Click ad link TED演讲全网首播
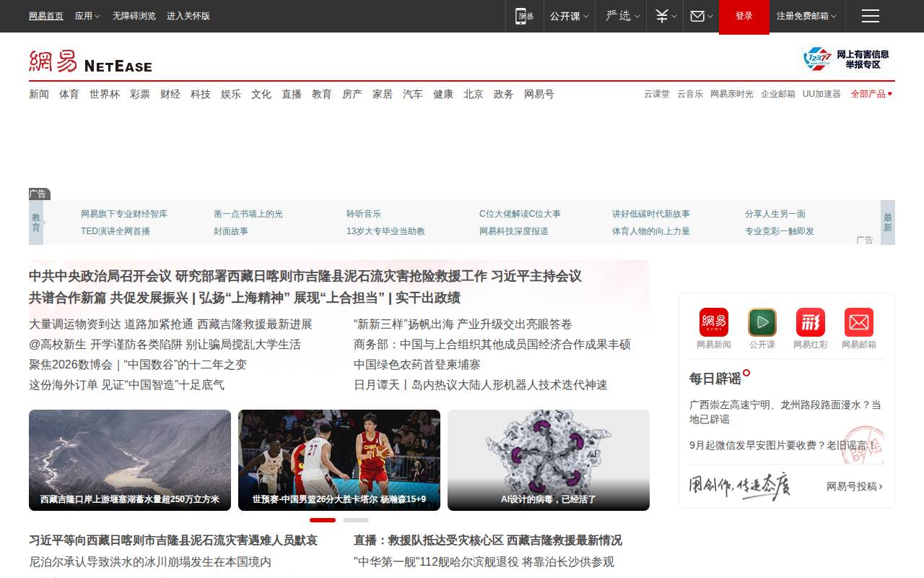This screenshot has width=924, height=578. click(115, 231)
